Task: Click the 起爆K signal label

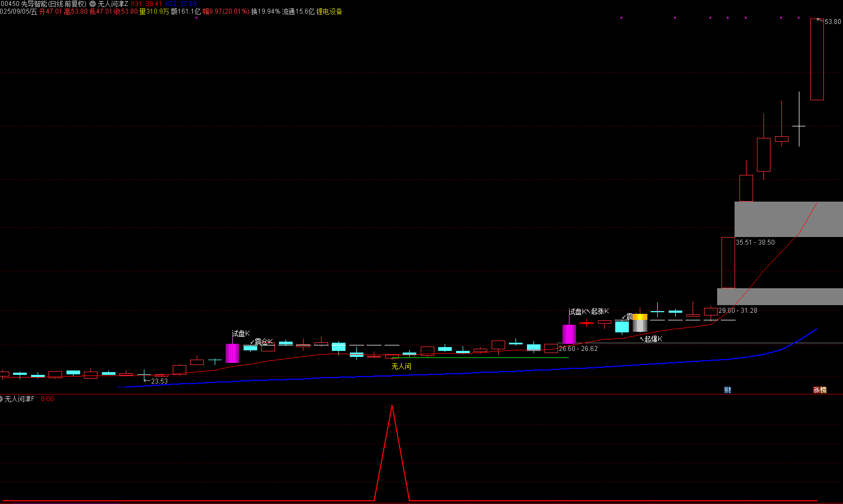Action: click(653, 339)
